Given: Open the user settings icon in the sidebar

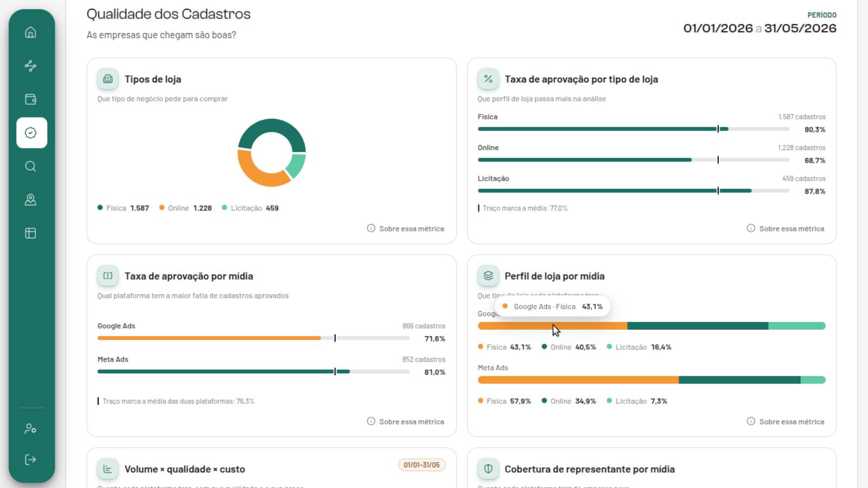Looking at the screenshot, I should pyautogui.click(x=31, y=429).
